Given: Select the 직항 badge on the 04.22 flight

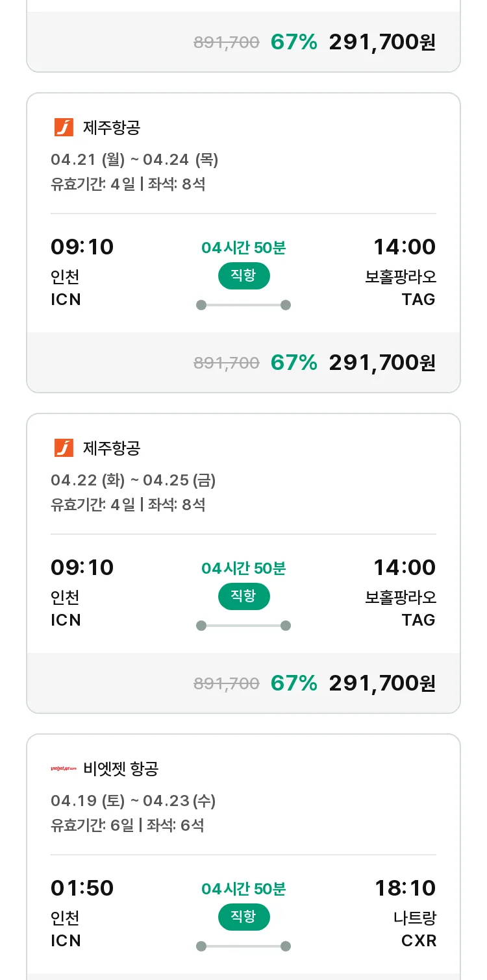Looking at the screenshot, I should point(243,596).
